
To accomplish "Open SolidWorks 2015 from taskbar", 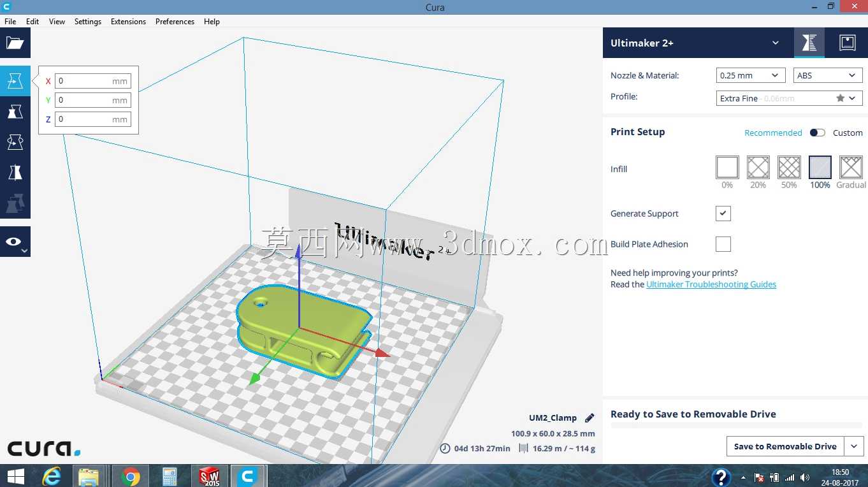I will pos(210,476).
